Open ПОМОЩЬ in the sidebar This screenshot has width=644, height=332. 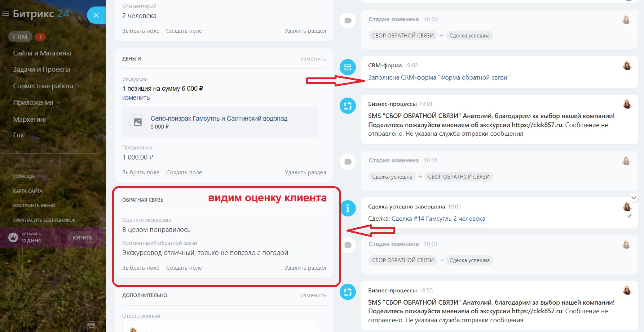24,176
